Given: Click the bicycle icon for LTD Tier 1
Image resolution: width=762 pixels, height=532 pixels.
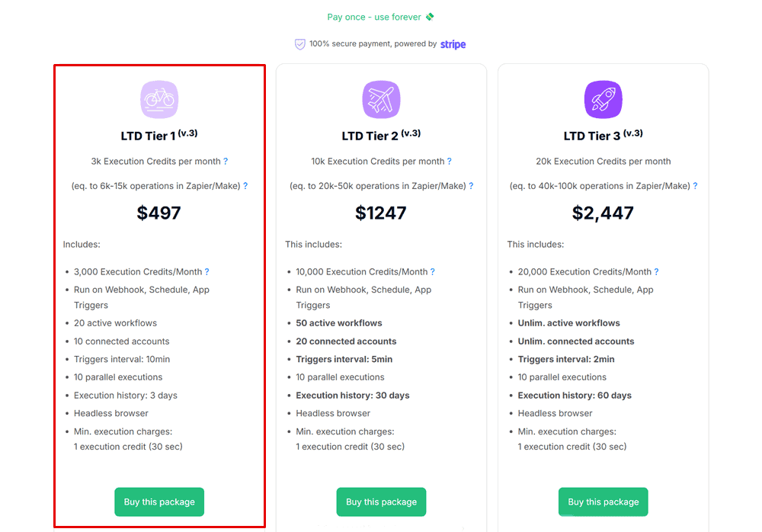Looking at the screenshot, I should click(159, 99).
